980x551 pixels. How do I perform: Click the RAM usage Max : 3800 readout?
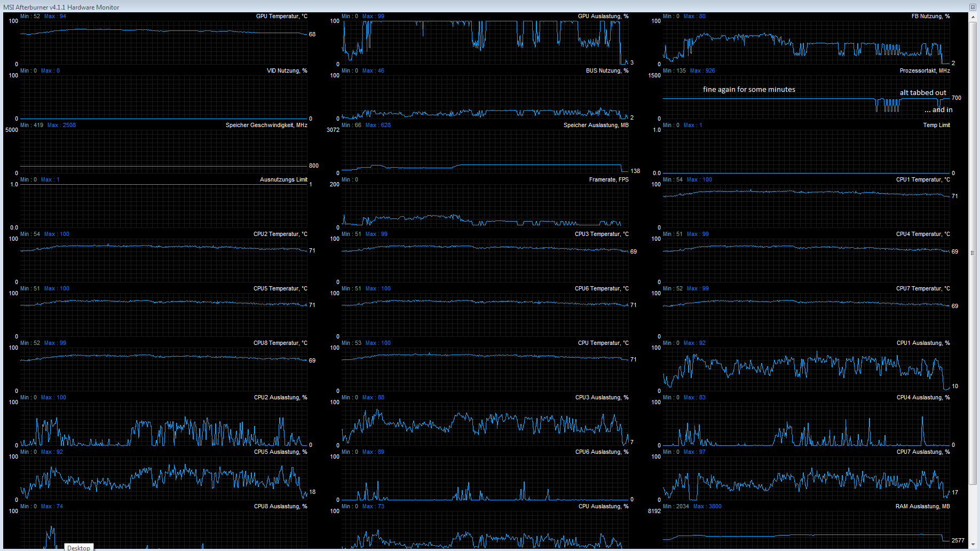(707, 507)
